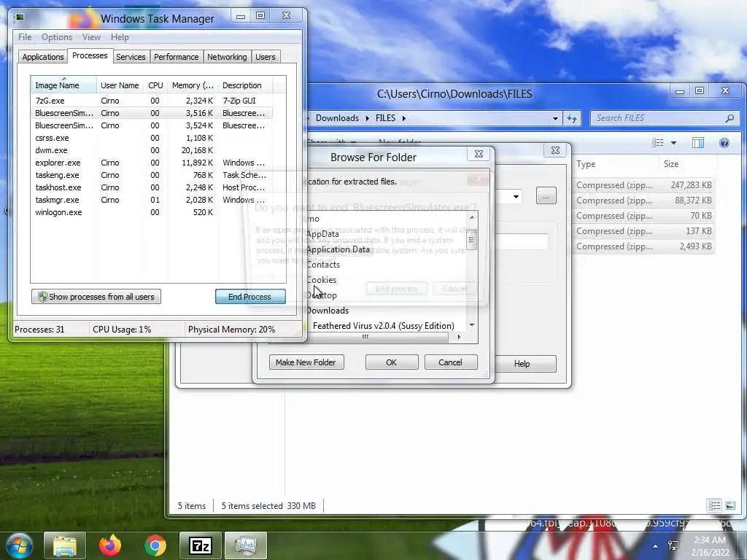Click FILES breadcrumb in address bar

pos(385,118)
